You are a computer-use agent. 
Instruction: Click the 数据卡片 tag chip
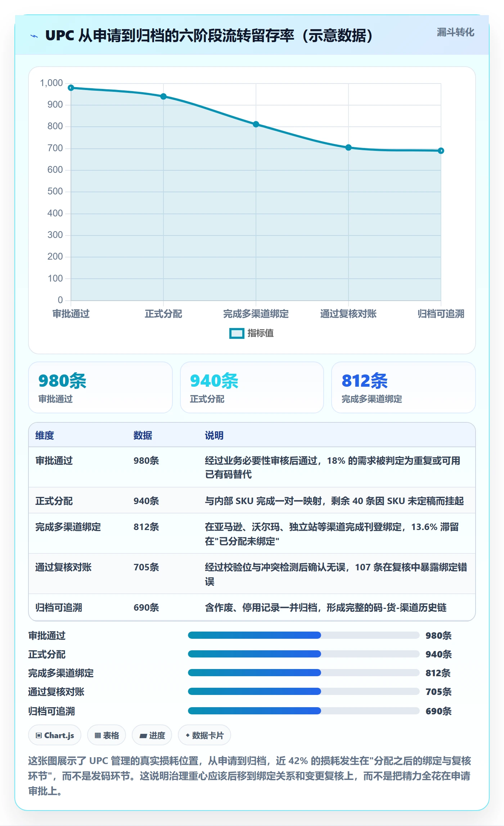tap(204, 735)
